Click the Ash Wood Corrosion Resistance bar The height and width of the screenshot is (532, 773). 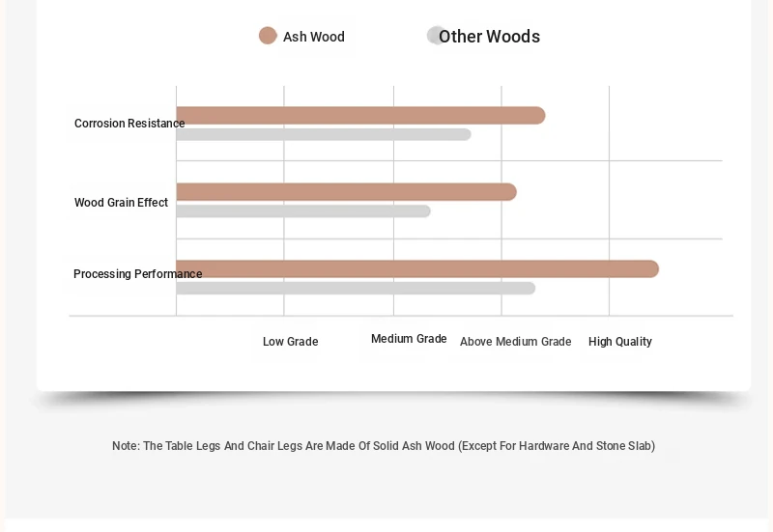click(360, 116)
